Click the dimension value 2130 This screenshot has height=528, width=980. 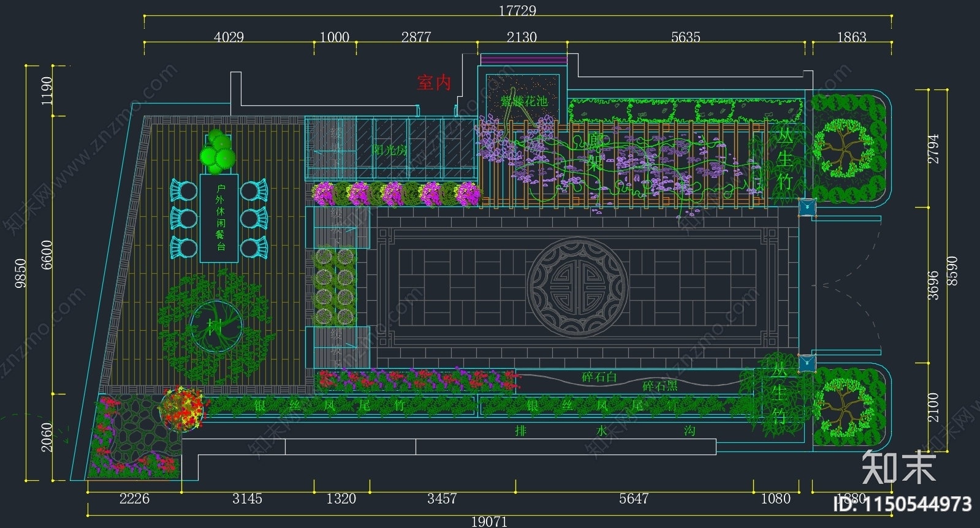tap(522, 37)
